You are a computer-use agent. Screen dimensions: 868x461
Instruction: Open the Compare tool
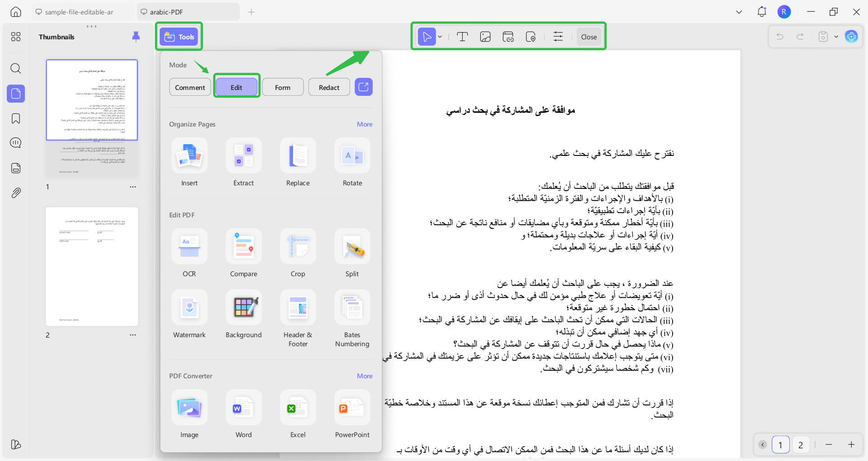pyautogui.click(x=244, y=253)
